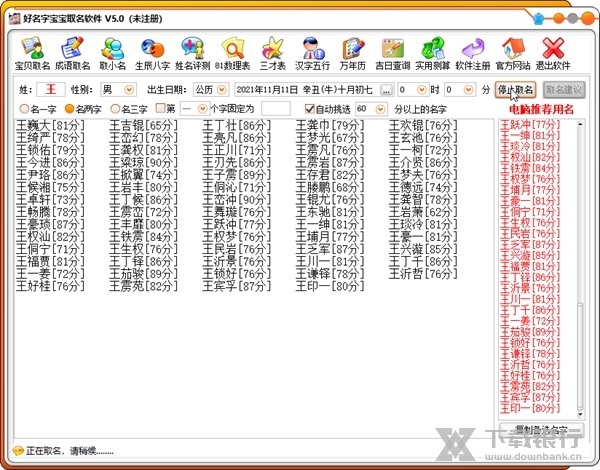Toggle the 自动挑选 checkbox
600x470 pixels.
[310, 109]
